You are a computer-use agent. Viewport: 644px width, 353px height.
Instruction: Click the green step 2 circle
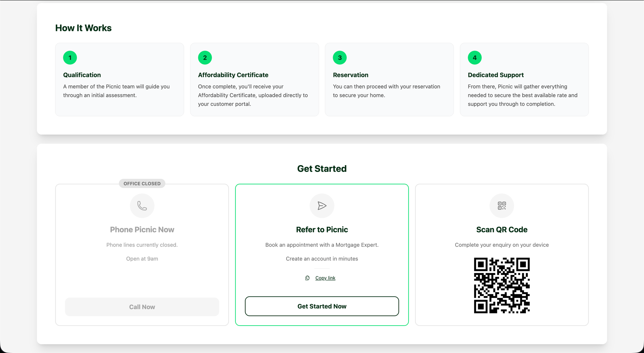(x=205, y=58)
